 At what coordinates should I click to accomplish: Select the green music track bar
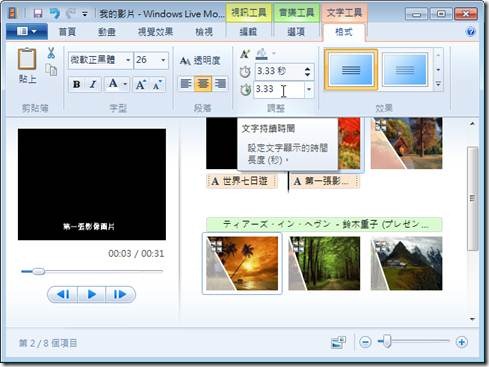click(324, 224)
